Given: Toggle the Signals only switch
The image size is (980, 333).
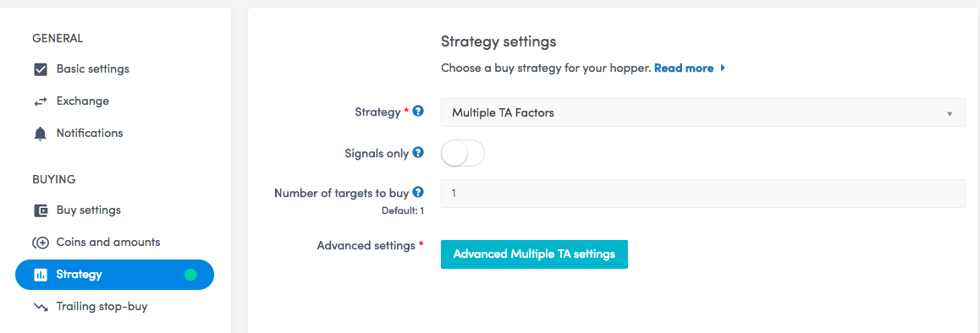Looking at the screenshot, I should coord(463,153).
